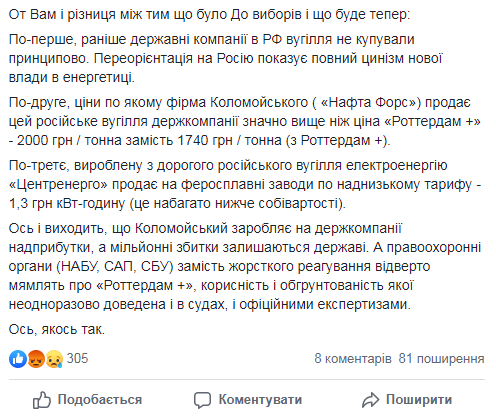496x417 pixels.
Task: Click the thumbs-up icon beside Подобається
Action: coord(42,400)
